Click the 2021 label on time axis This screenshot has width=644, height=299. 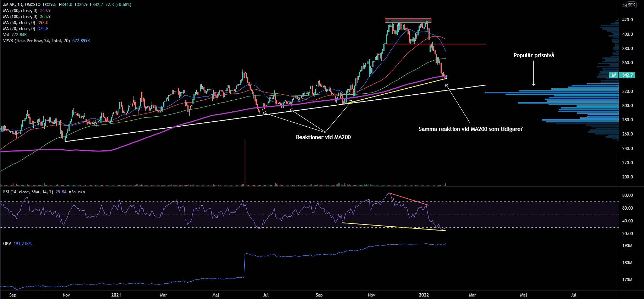[116, 295]
